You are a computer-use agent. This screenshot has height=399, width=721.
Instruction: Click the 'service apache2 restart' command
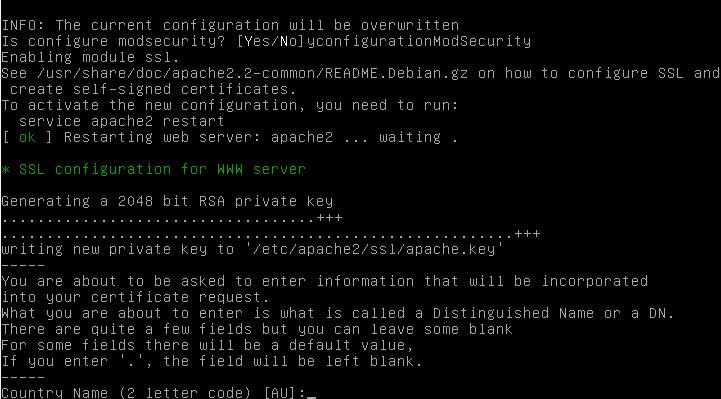(121, 122)
